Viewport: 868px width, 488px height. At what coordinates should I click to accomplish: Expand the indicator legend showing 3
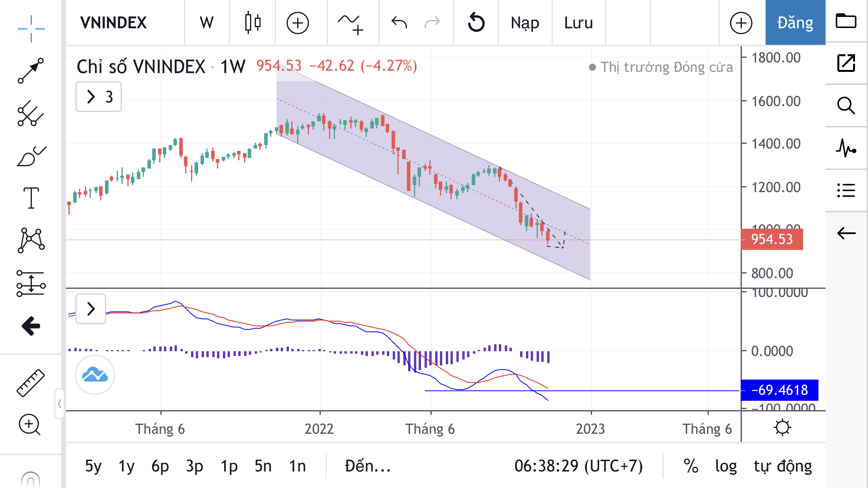[99, 97]
